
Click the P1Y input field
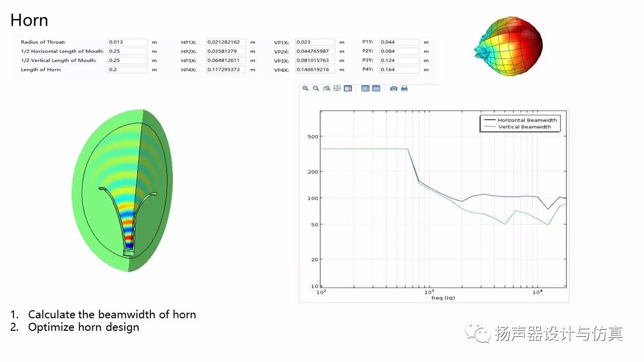point(399,42)
